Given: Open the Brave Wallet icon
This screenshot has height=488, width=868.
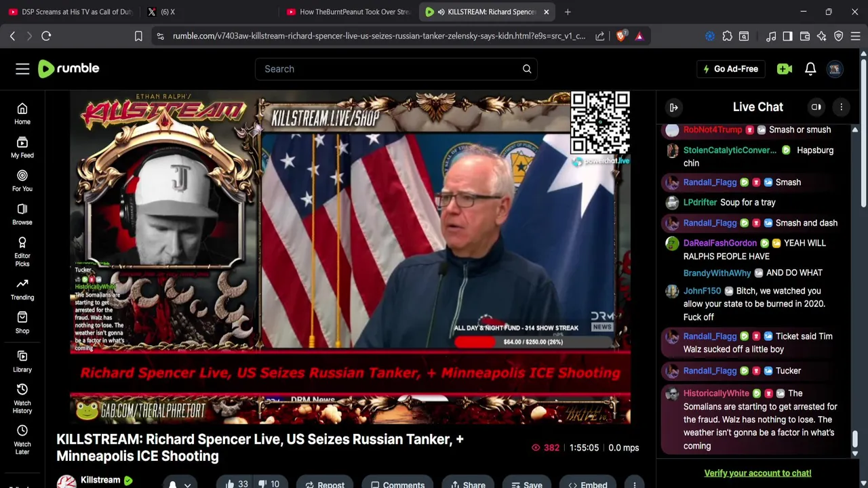Looking at the screenshot, I should [805, 36].
